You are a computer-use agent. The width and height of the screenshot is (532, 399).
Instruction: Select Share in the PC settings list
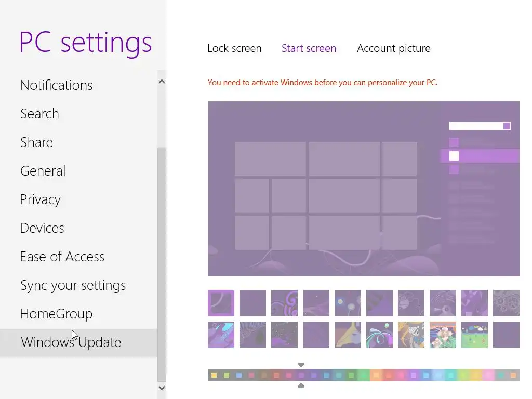[37, 142]
